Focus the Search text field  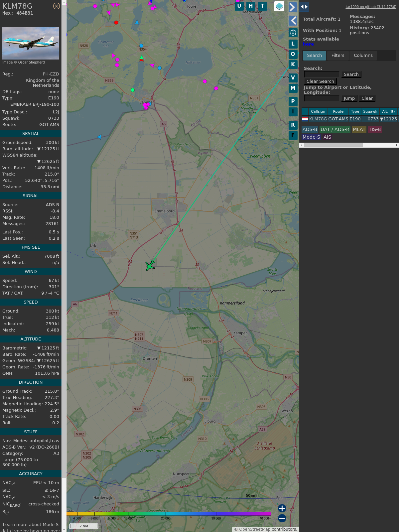322,74
